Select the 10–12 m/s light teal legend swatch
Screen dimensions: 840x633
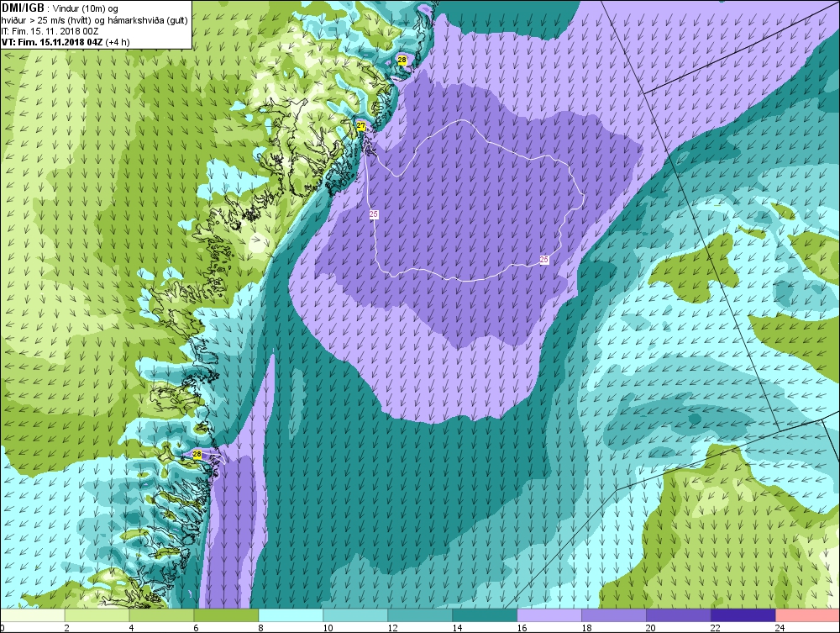[x=355, y=615]
